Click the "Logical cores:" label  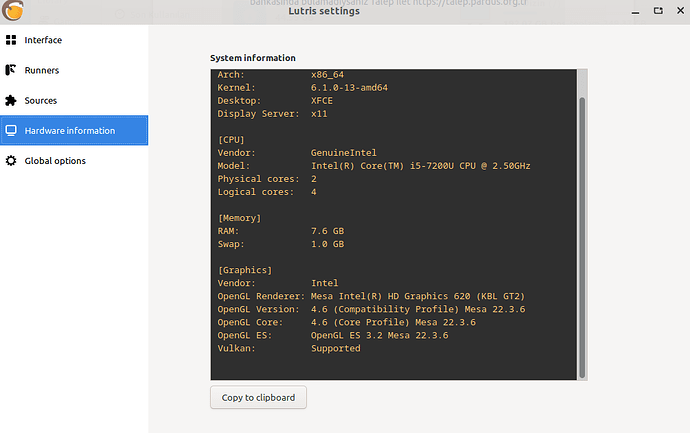click(256, 192)
